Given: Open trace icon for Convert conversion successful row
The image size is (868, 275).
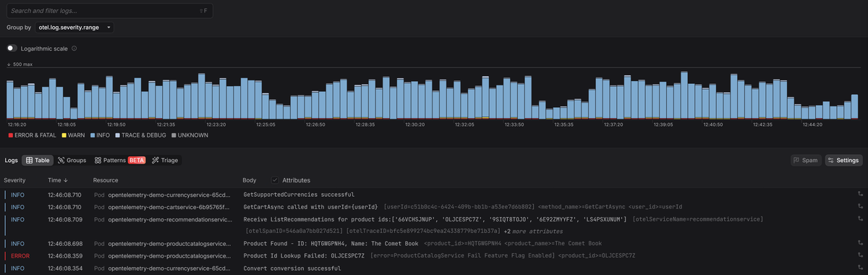Looking at the screenshot, I should click(860, 268).
